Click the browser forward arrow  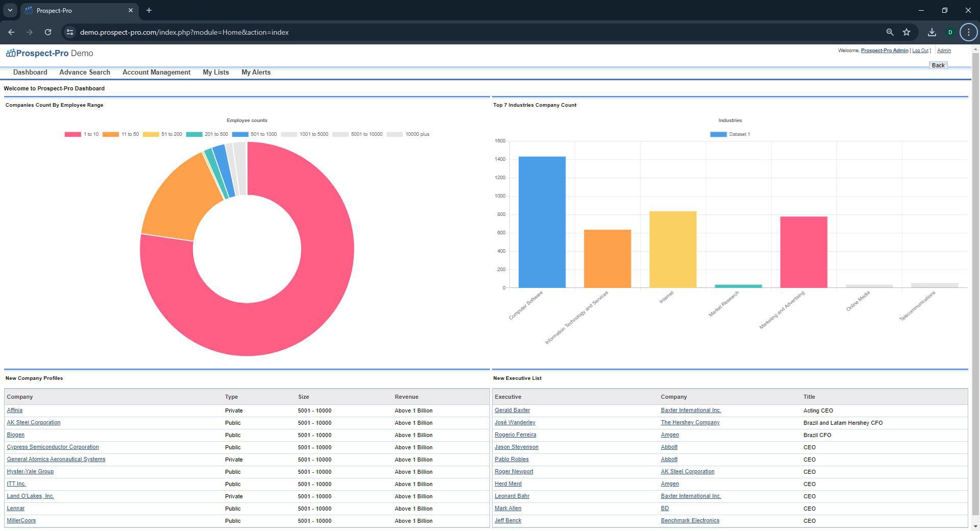click(30, 32)
